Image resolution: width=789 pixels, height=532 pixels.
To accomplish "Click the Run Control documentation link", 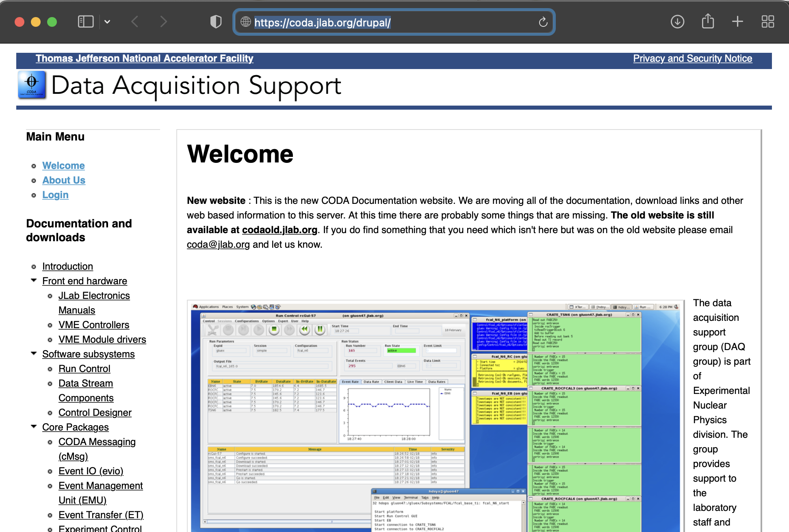I will [x=84, y=369].
